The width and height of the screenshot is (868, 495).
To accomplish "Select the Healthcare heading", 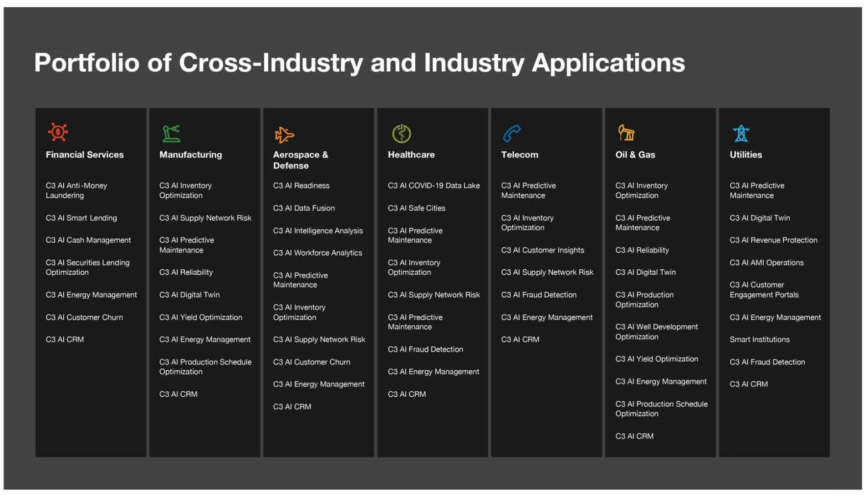I will point(411,155).
